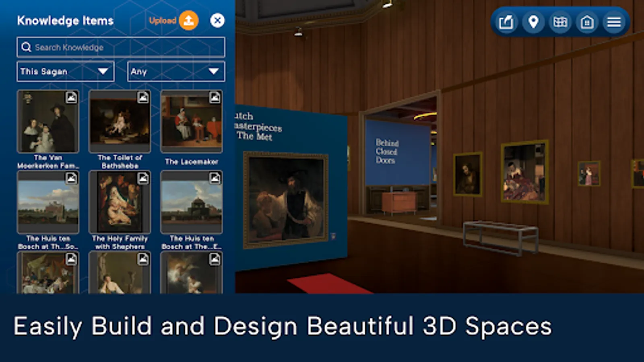Expand the "This Sagan" dropdown
This screenshot has height=362, width=644.
tap(66, 72)
